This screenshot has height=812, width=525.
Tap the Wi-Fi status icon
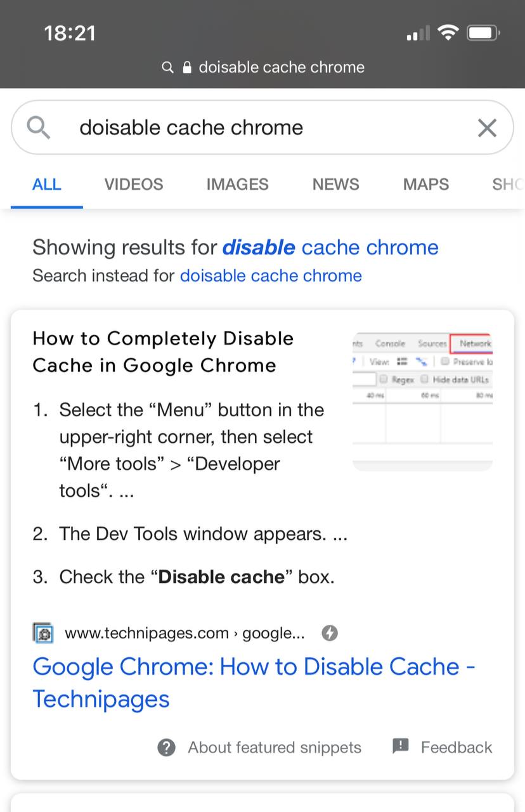[449, 33]
